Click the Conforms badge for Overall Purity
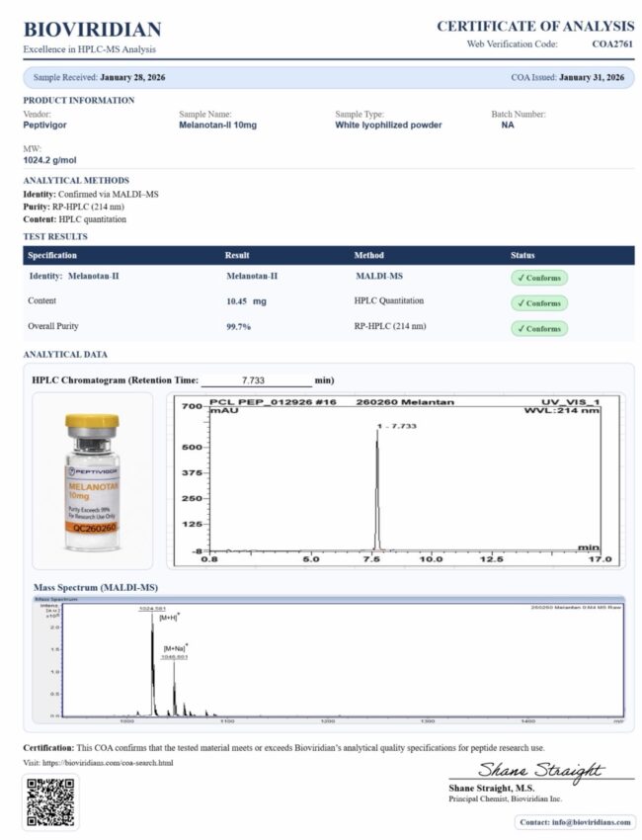The width and height of the screenshot is (642, 840). pos(539,328)
